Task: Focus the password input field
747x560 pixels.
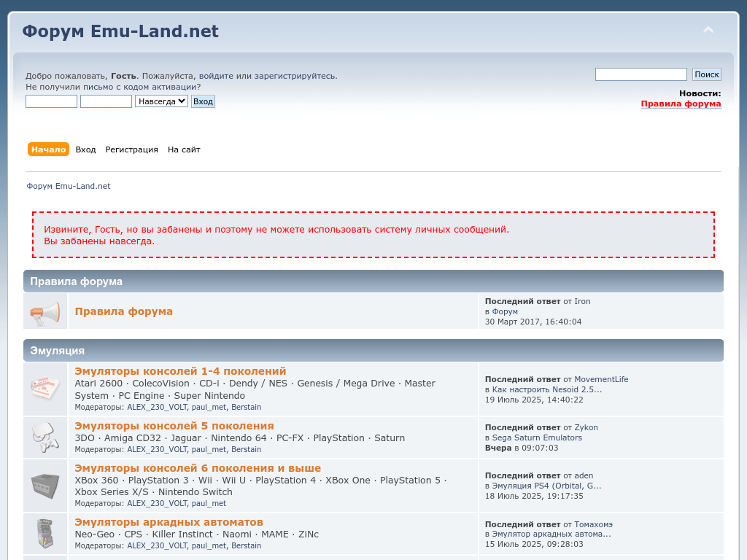Action: click(x=106, y=101)
